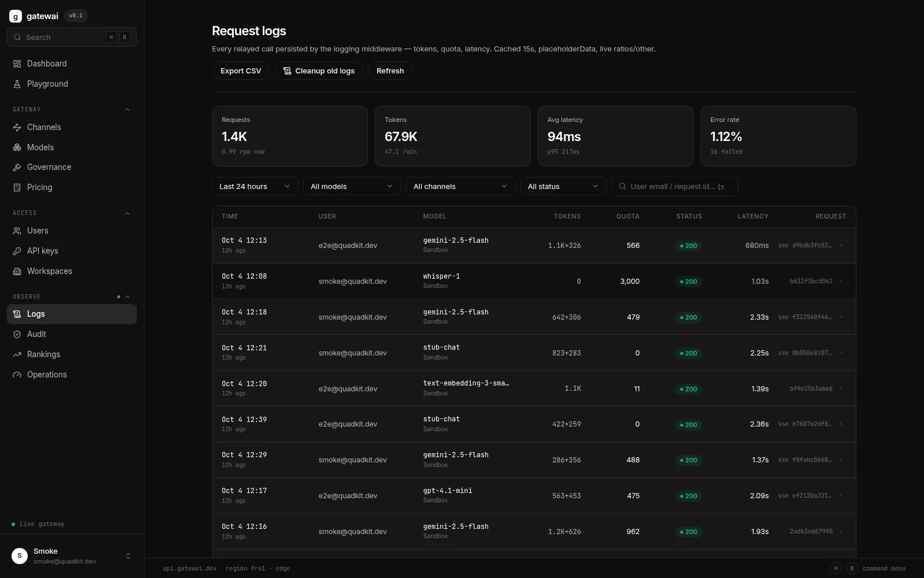This screenshot has width=924, height=578.
Task: Open the All status filter dropdown
Action: pos(564,186)
